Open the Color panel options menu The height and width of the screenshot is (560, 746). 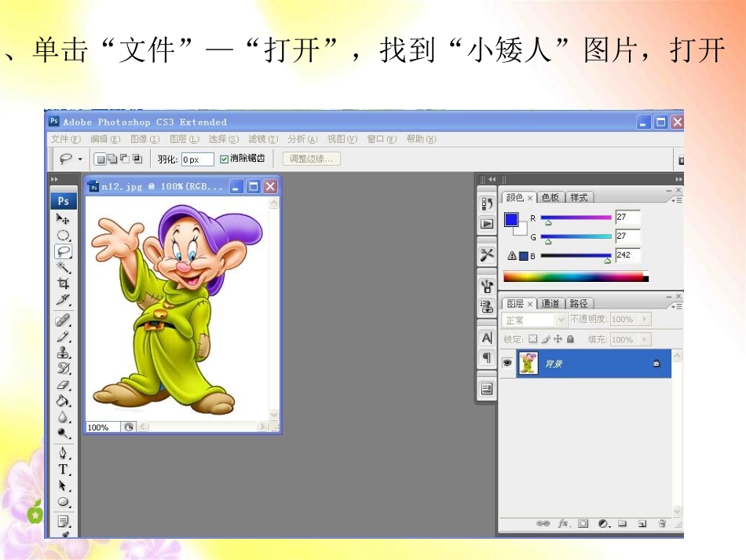(676, 200)
